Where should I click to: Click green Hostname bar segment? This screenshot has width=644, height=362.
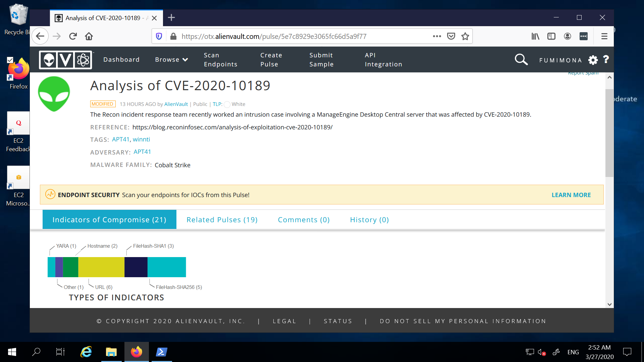[x=70, y=267]
